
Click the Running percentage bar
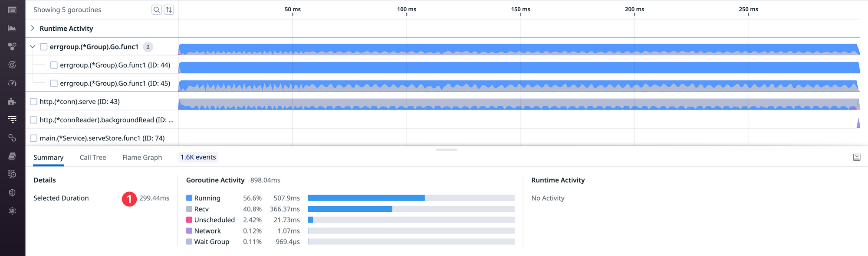(x=411, y=198)
